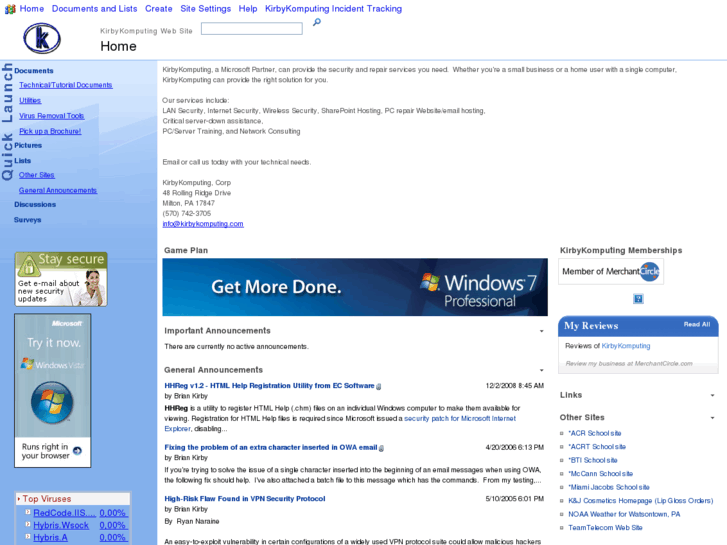
Task: Click the SharePoint site icon beside Home
Action: pyautogui.click(x=10, y=9)
